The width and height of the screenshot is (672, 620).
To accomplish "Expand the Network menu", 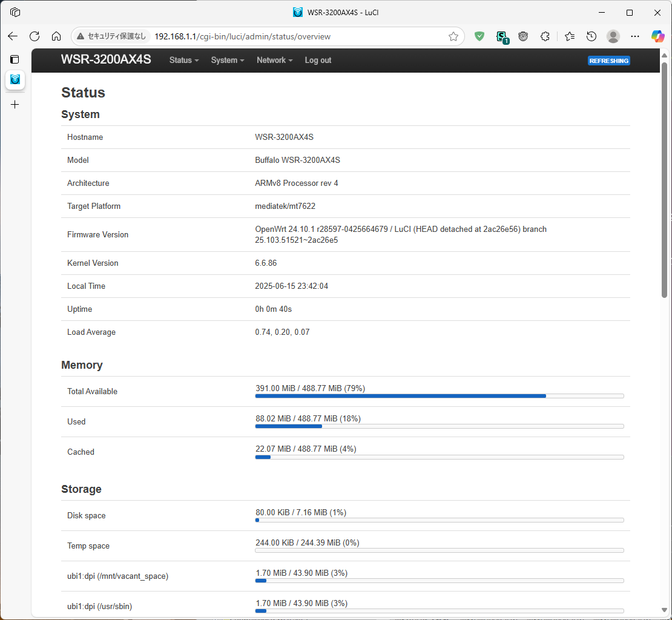I will click(x=275, y=61).
